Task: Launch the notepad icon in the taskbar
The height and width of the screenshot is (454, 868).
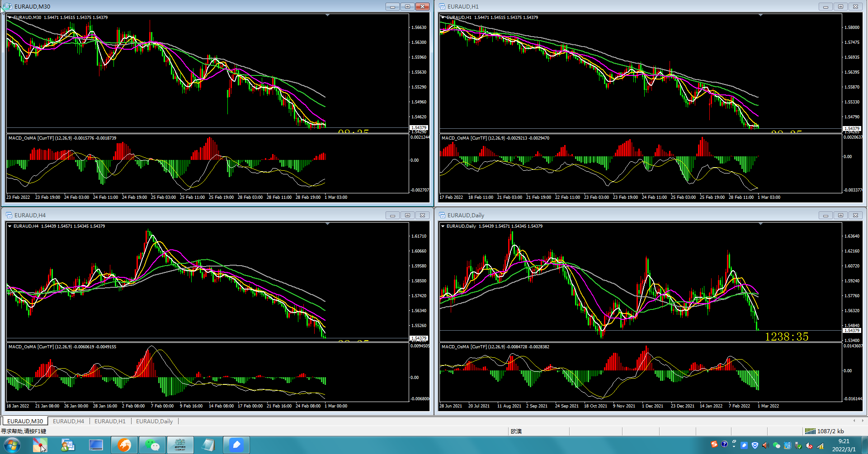Action: click(x=208, y=445)
